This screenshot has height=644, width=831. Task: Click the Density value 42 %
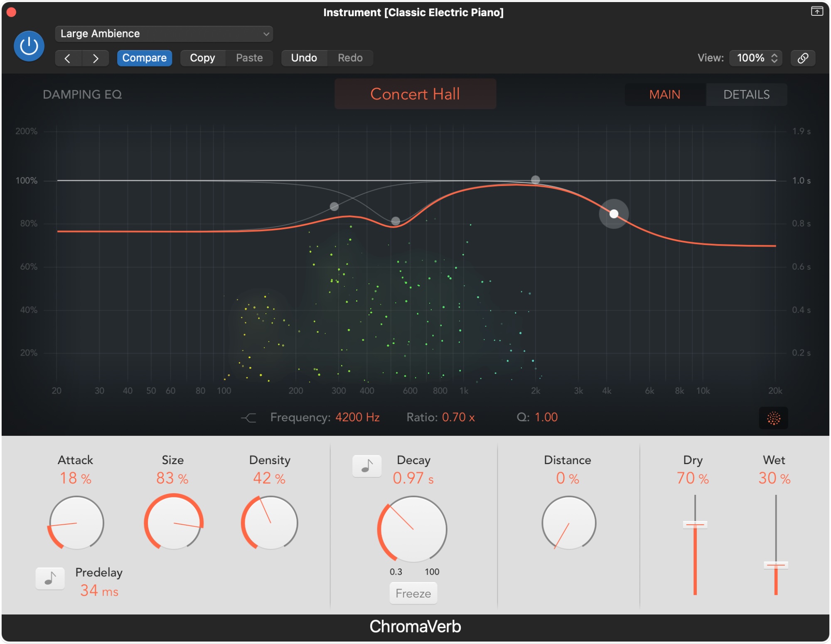(269, 478)
